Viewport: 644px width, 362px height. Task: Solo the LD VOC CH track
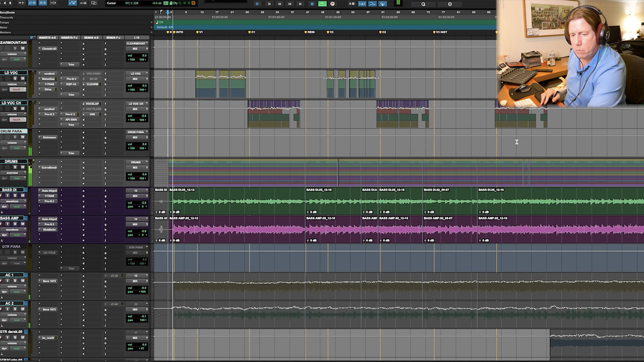[x=15, y=109]
